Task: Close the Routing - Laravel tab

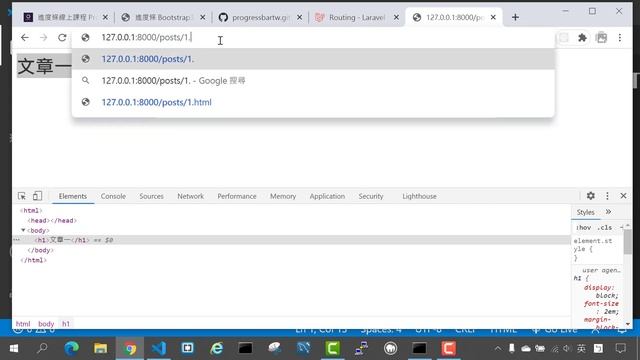Action: coord(396,17)
